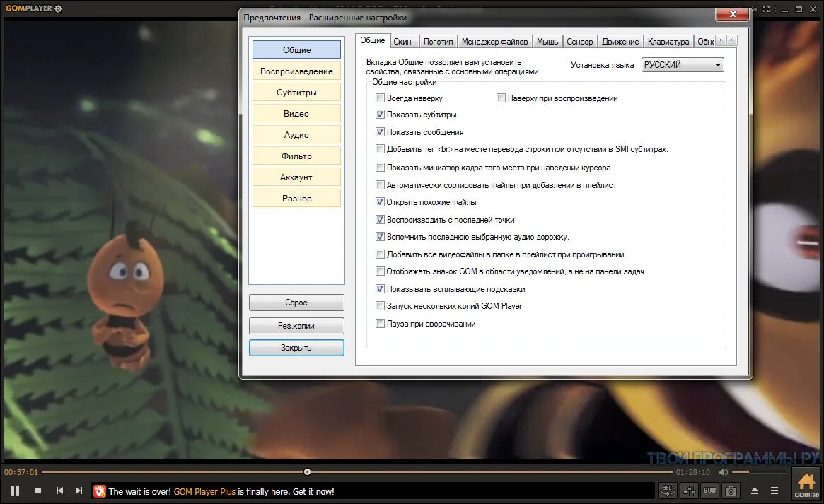The image size is (824, 504).
Task: Mute audio with the speaker icon
Action: (724, 472)
